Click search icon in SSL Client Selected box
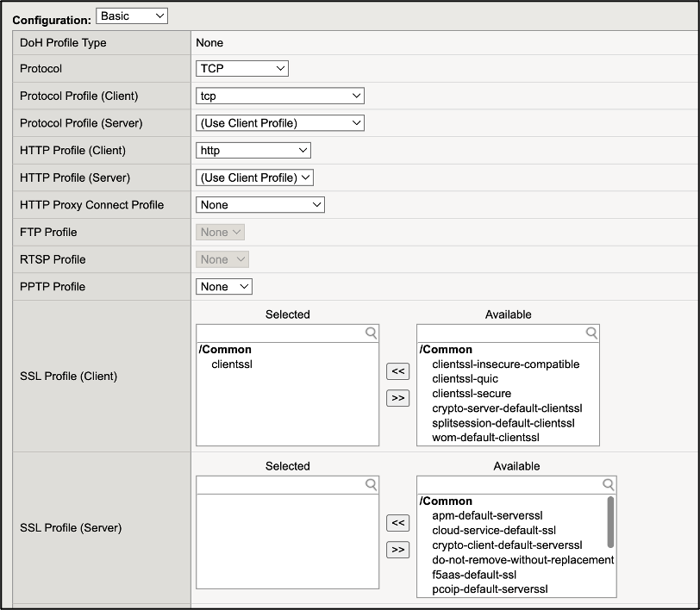The width and height of the screenshot is (700, 610). [x=371, y=333]
